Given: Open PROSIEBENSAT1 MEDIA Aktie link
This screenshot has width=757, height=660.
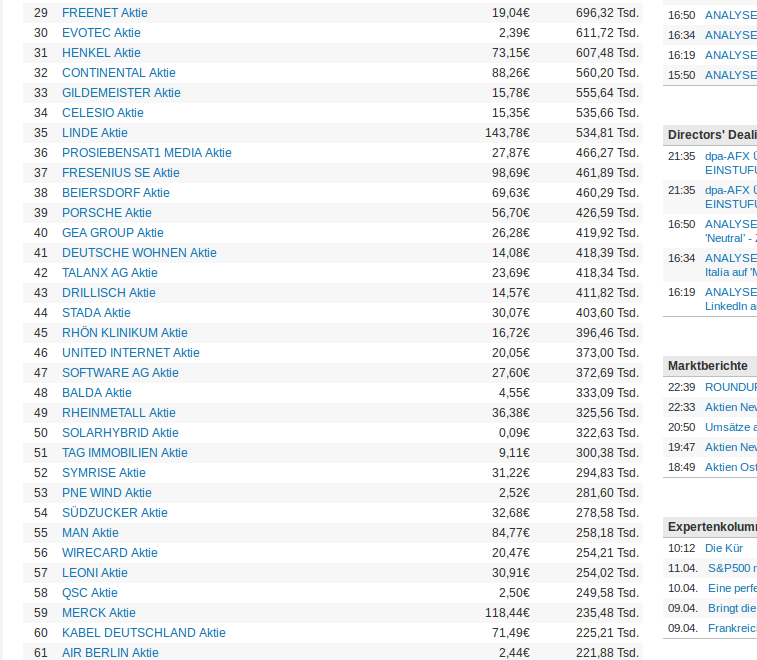Looking at the screenshot, I should coord(147,153).
